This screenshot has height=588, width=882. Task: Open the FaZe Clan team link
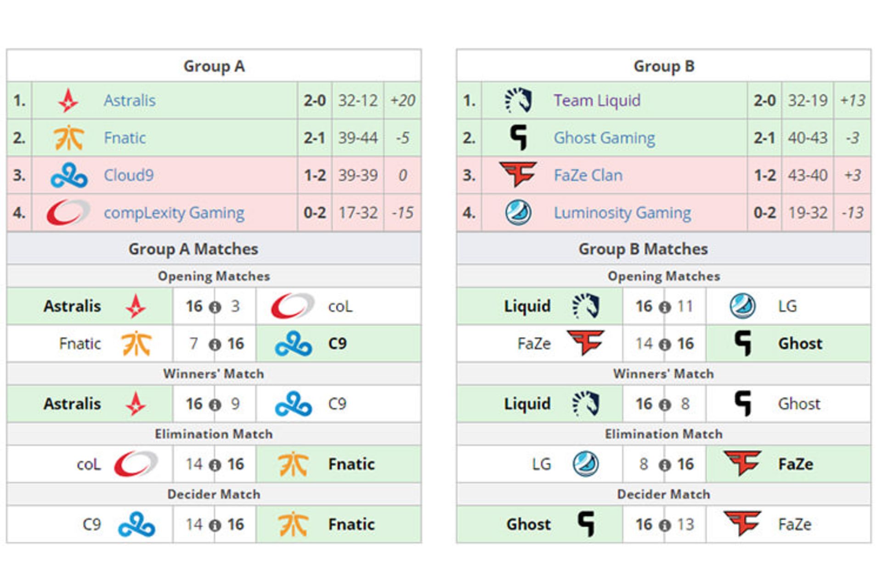[588, 175]
